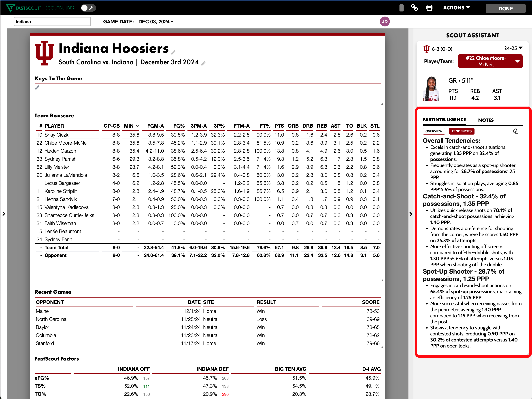The image size is (532, 399).
Task: Open the Chloe Moore-McNeil player selector
Action: coord(490,61)
